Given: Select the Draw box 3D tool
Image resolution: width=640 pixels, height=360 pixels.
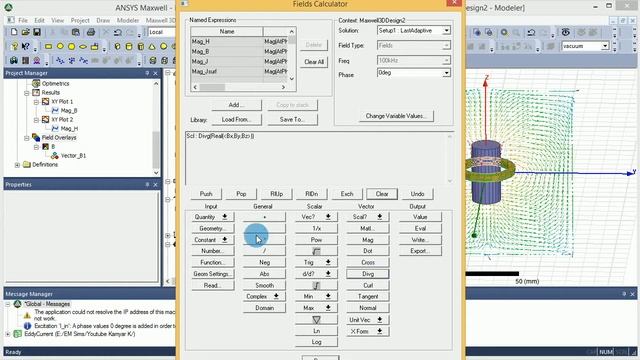Looking at the screenshot, I should pyautogui.click(x=118, y=47).
